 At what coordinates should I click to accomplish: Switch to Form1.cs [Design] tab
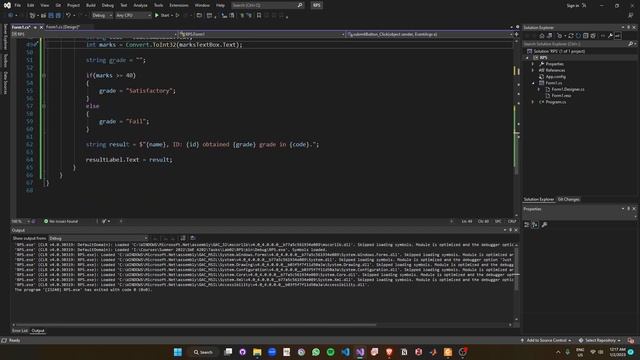tap(62, 27)
